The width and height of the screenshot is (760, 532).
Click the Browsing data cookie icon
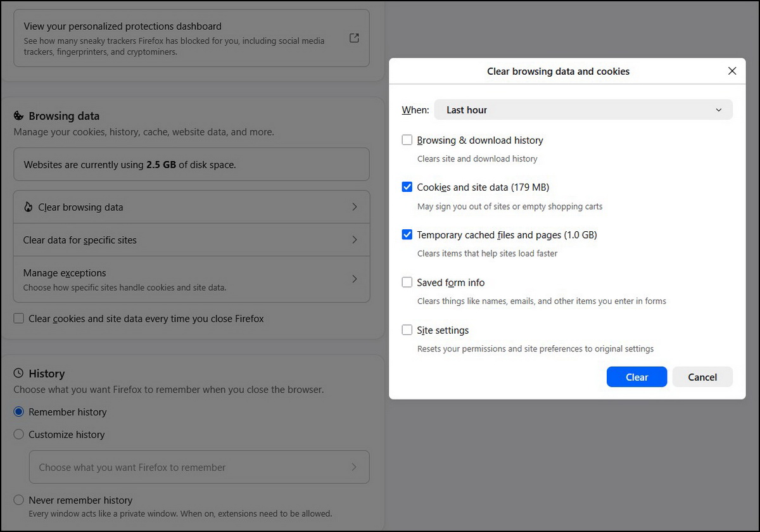click(18, 116)
